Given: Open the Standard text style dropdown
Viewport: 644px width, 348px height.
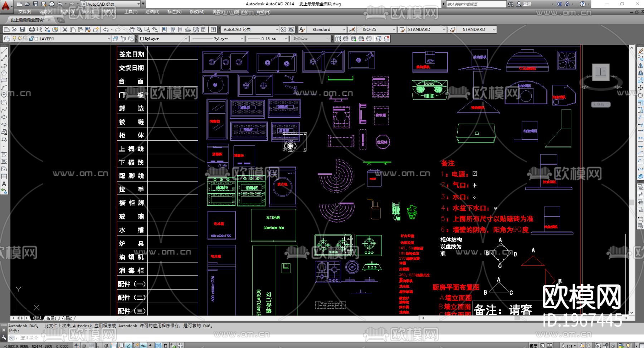Looking at the screenshot, I should [326, 29].
